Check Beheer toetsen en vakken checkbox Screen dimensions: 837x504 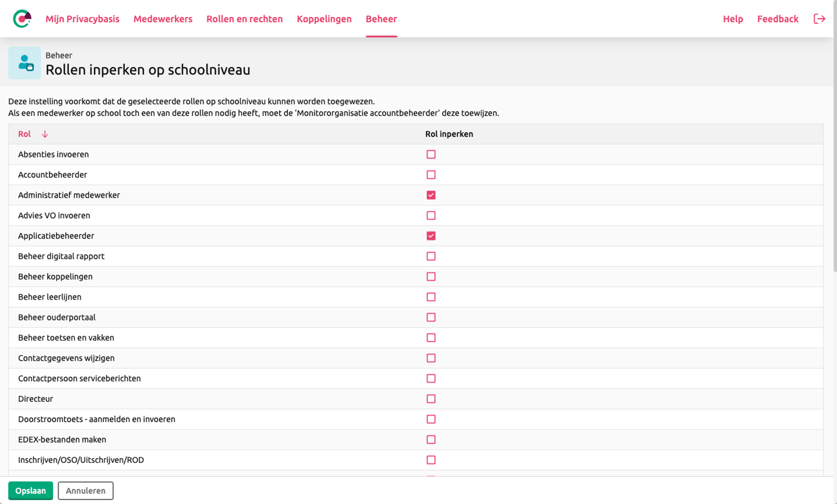(x=431, y=338)
